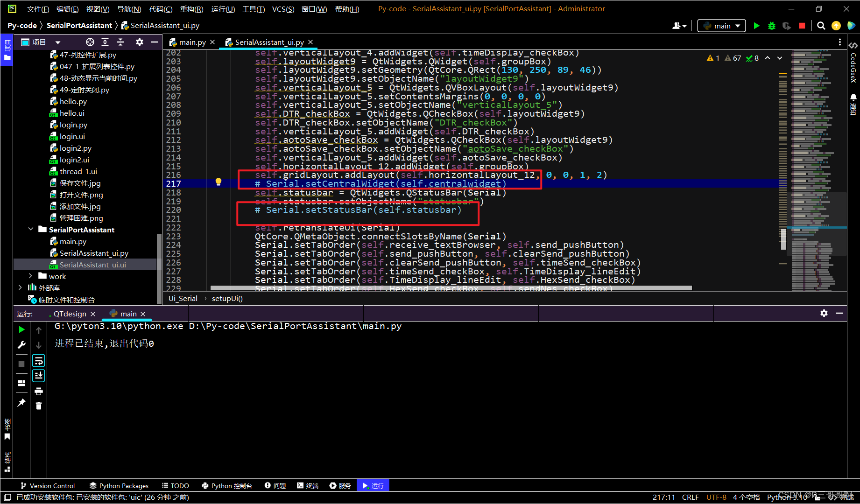
Task: Go to previous highlighted problem arrow
Action: tap(768, 58)
